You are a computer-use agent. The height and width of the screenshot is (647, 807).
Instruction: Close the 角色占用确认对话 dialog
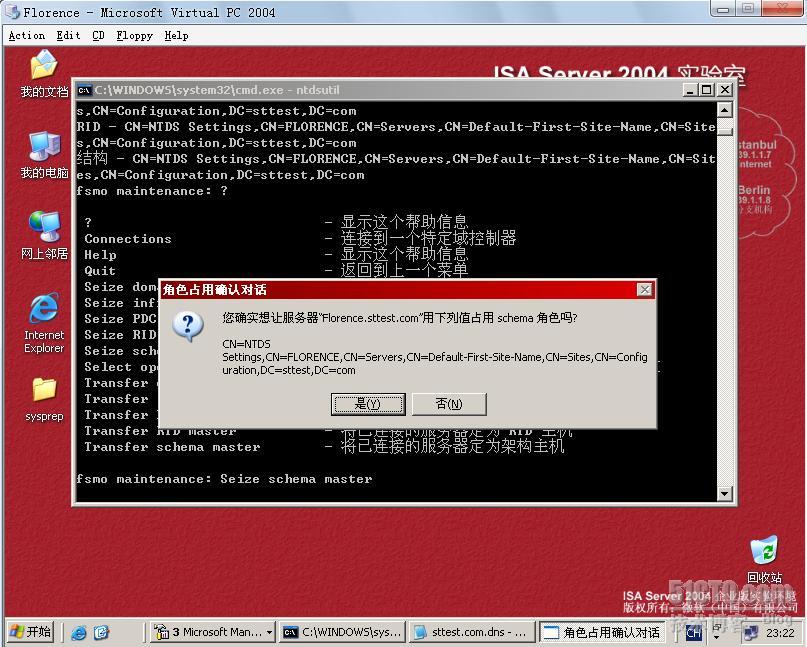(644, 290)
